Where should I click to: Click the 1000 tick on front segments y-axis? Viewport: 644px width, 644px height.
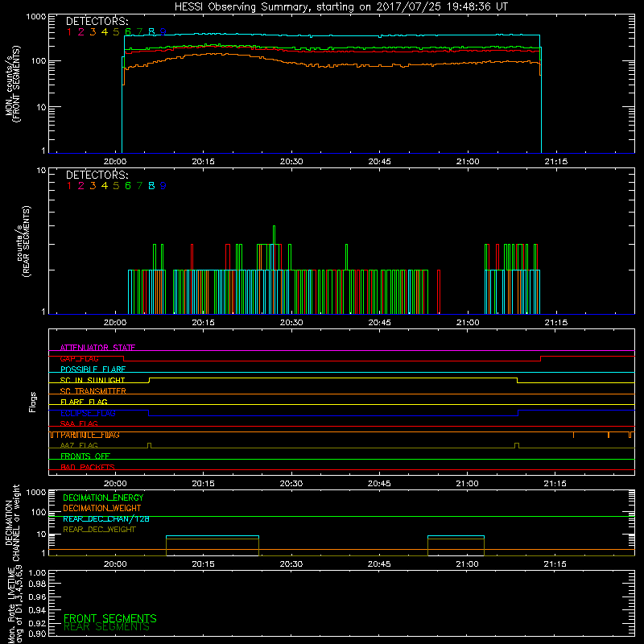[x=35, y=17]
